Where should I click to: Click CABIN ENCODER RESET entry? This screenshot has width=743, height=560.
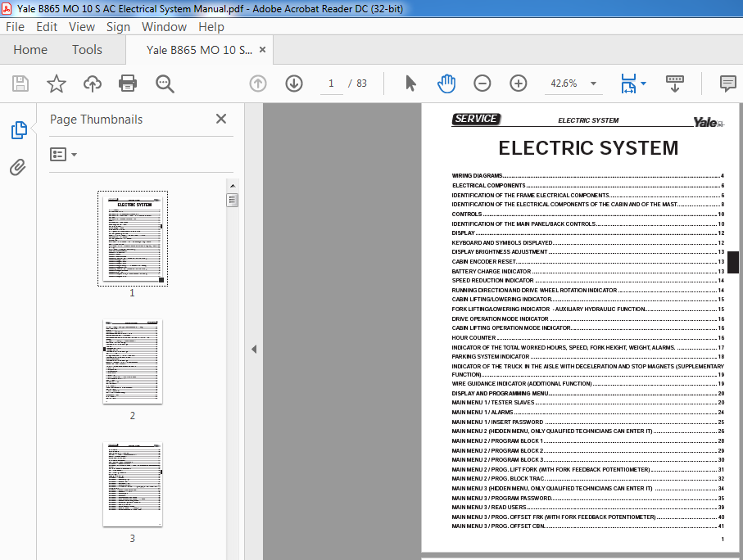click(x=587, y=261)
